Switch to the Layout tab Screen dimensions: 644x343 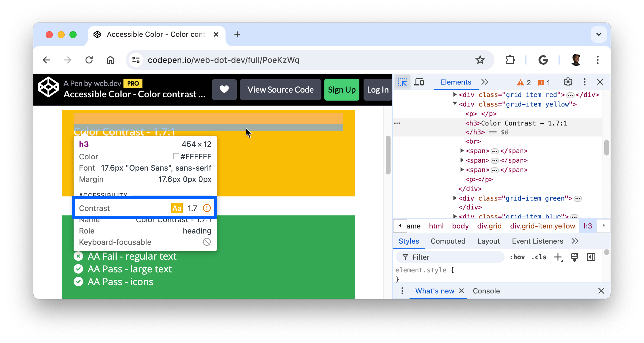click(488, 241)
